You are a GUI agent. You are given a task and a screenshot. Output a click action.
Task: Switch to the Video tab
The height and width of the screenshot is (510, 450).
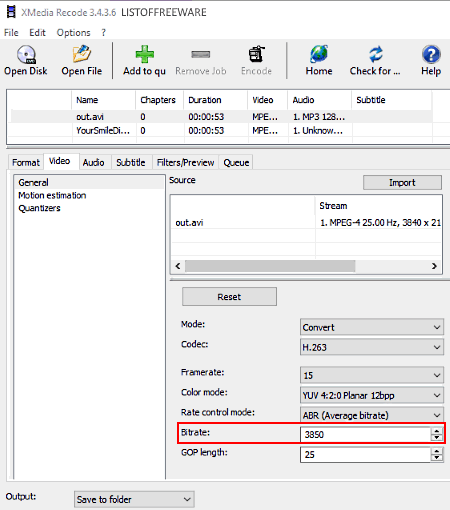[61, 161]
